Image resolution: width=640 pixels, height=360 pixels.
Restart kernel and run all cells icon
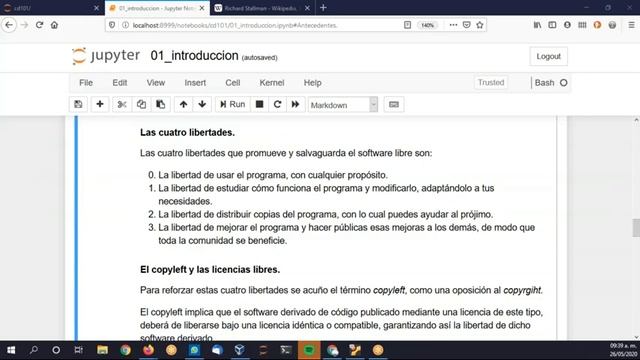pos(295,104)
